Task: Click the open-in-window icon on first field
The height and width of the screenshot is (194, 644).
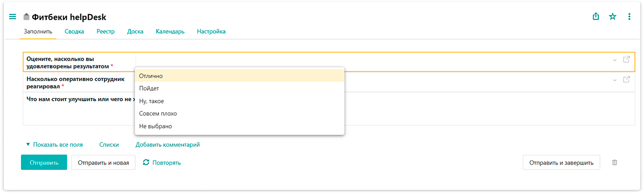Action: click(626, 59)
